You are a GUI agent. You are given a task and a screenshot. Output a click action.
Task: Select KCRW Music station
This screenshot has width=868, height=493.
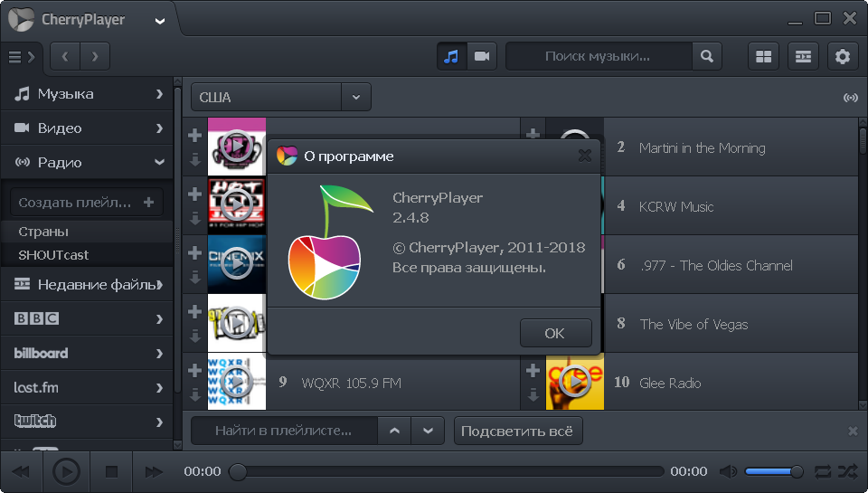676,207
